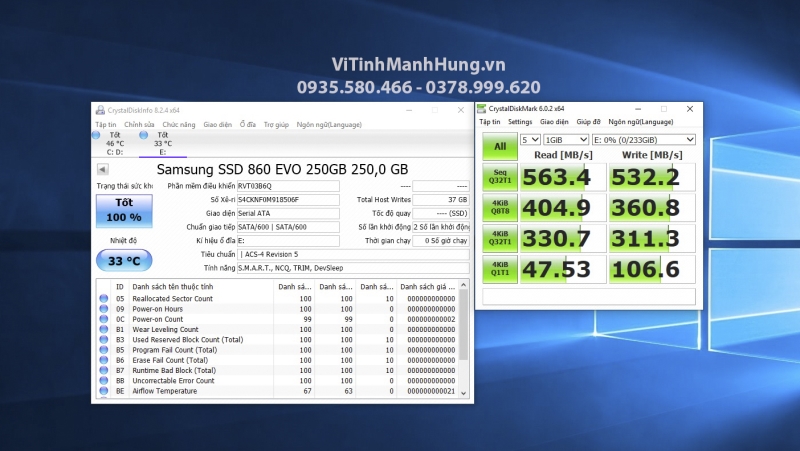This screenshot has height=451, width=800.
Task: Click the serial number field S4CKNF0M918506F
Action: (x=288, y=200)
